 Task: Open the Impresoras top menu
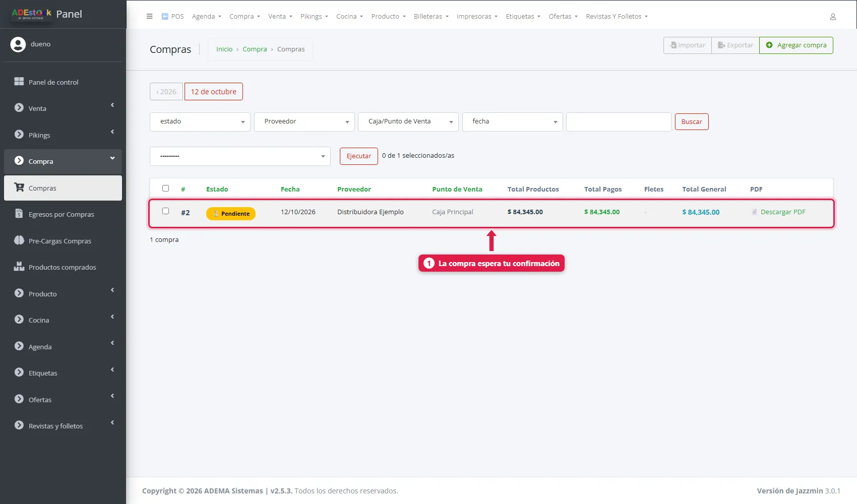tap(477, 17)
